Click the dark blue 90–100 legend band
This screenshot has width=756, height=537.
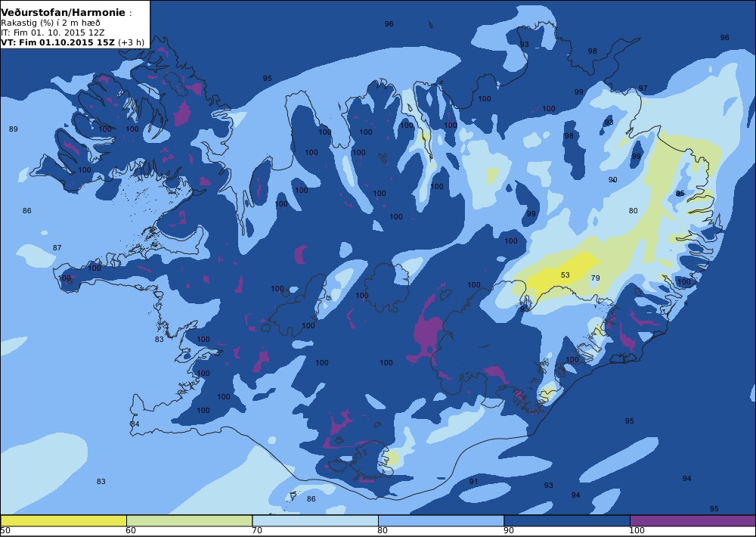[567, 520]
